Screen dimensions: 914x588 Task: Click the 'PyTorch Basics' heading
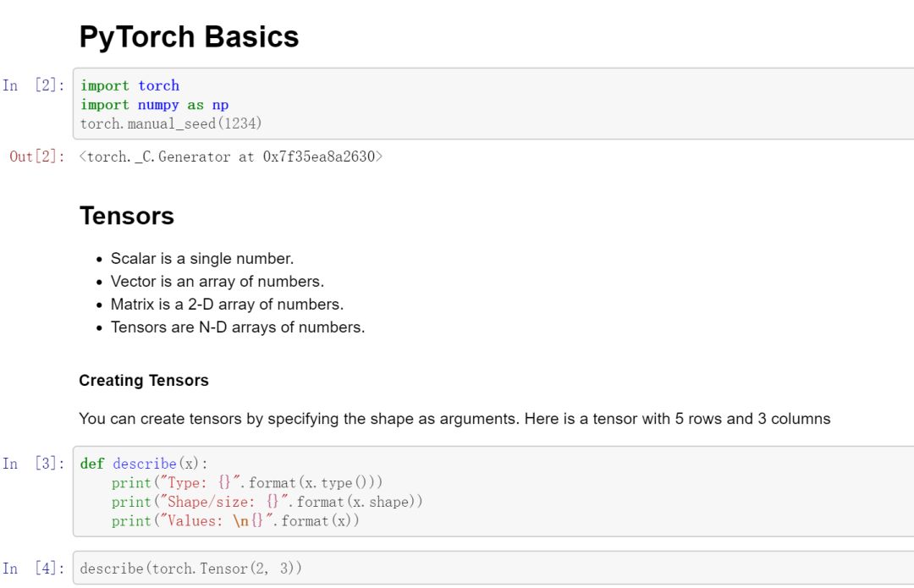pyautogui.click(x=189, y=36)
